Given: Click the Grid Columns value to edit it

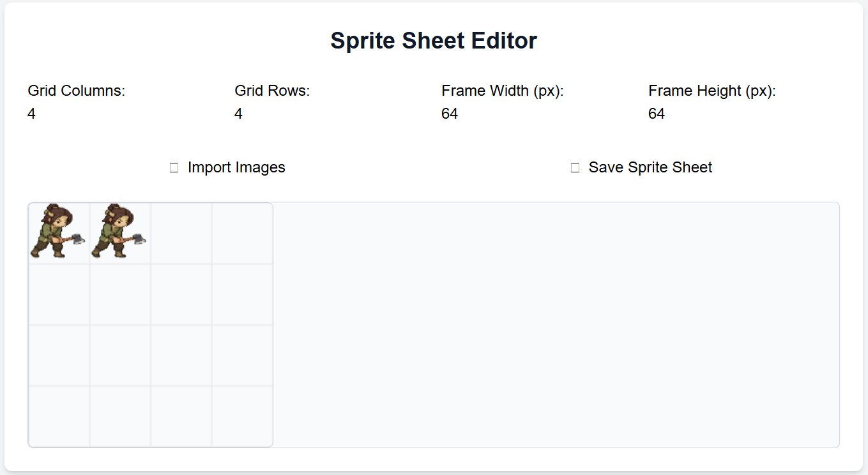Looking at the screenshot, I should pyautogui.click(x=31, y=113).
